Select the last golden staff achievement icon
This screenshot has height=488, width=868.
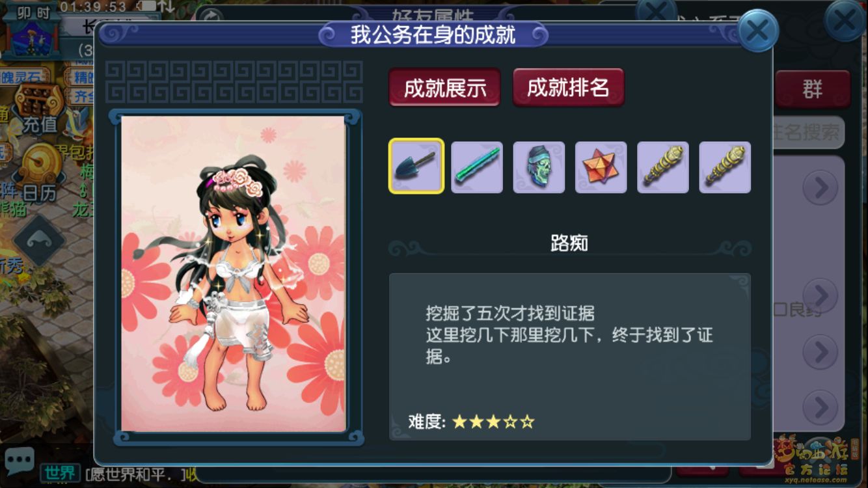[x=725, y=167]
